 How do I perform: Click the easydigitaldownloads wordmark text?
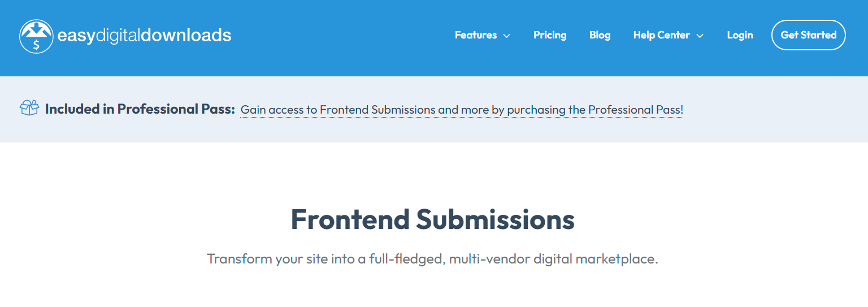pos(144,36)
